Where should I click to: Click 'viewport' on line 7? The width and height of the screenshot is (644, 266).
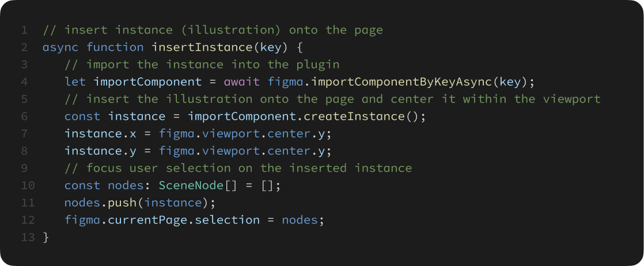coord(231,134)
